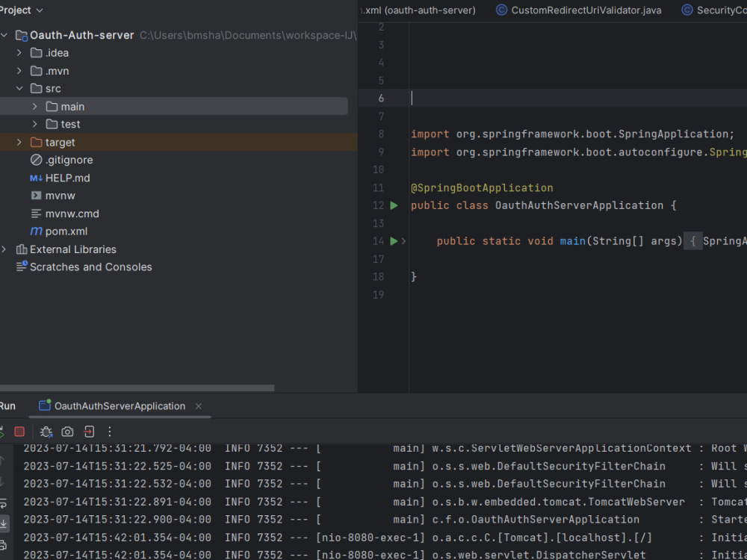The width and height of the screenshot is (747, 560).
Task: Click the SpringApplication import on line 8
Action: point(573,134)
